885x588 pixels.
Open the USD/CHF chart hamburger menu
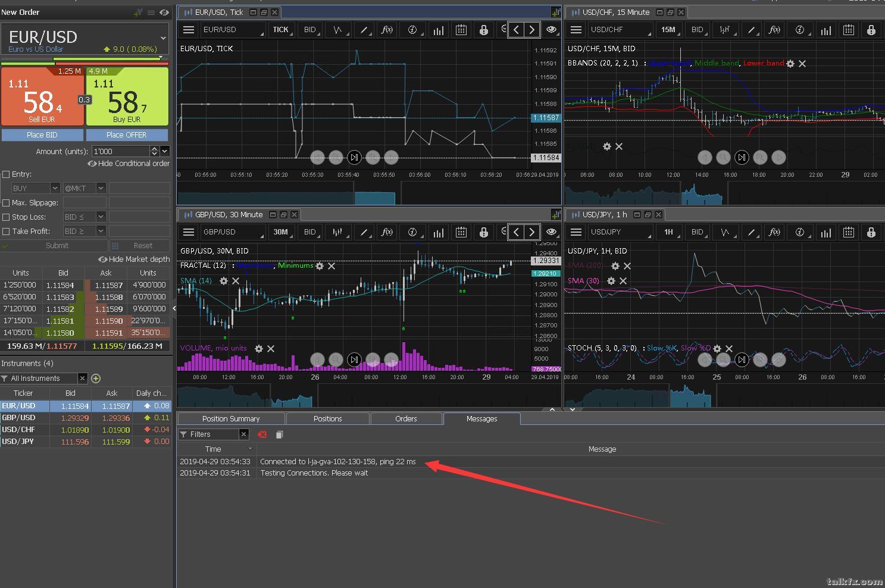(x=576, y=30)
